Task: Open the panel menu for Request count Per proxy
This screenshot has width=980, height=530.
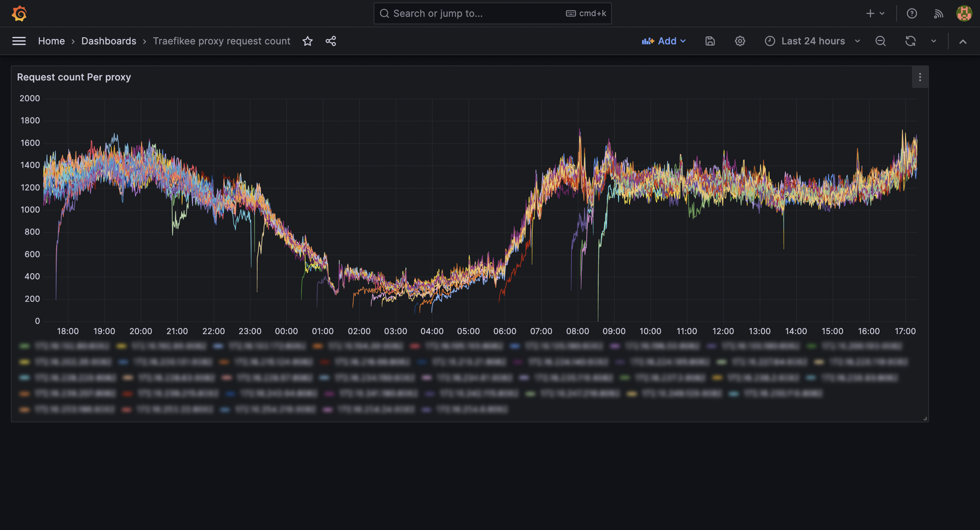Action: (x=920, y=77)
